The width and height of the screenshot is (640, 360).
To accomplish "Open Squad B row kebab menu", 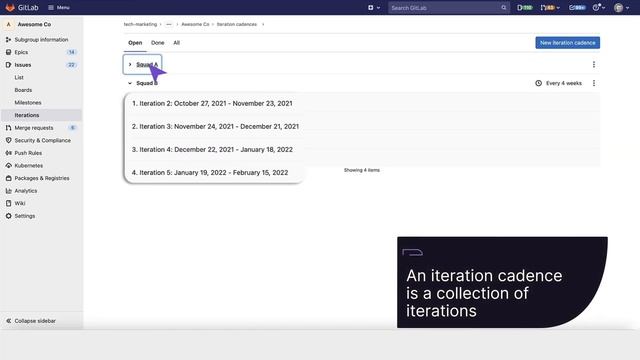I will click(594, 83).
